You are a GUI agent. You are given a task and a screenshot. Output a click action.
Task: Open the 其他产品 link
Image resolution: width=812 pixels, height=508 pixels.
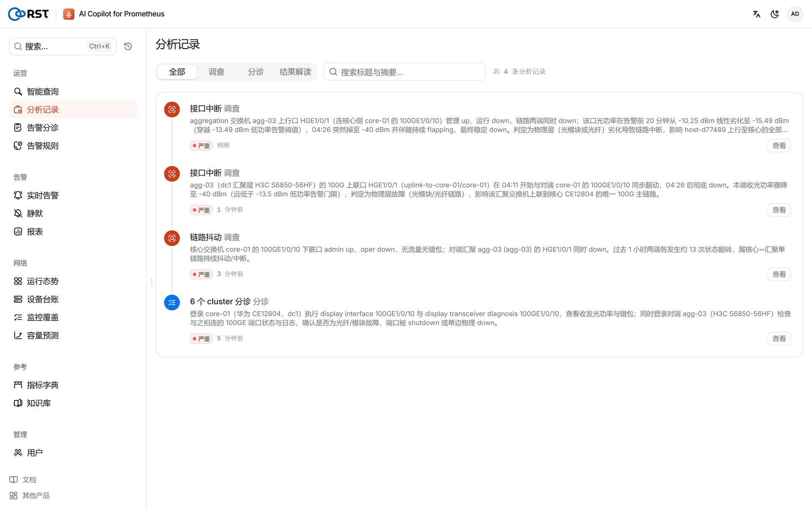coord(30,495)
